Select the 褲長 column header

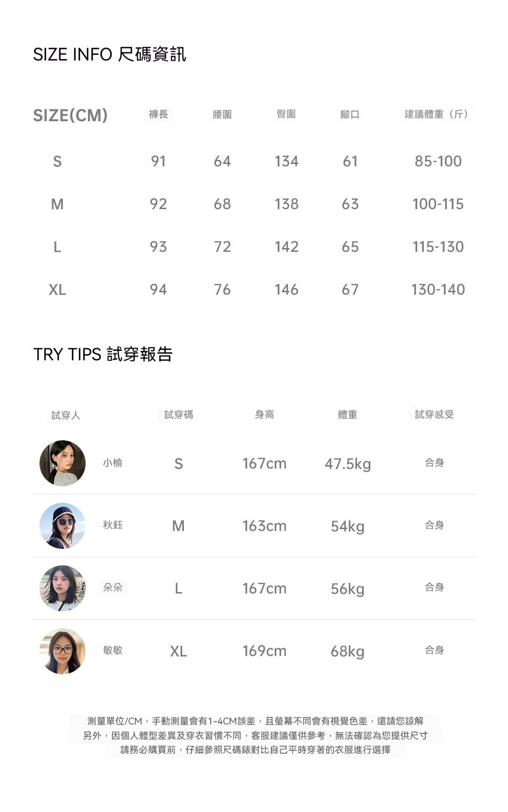pos(158,114)
